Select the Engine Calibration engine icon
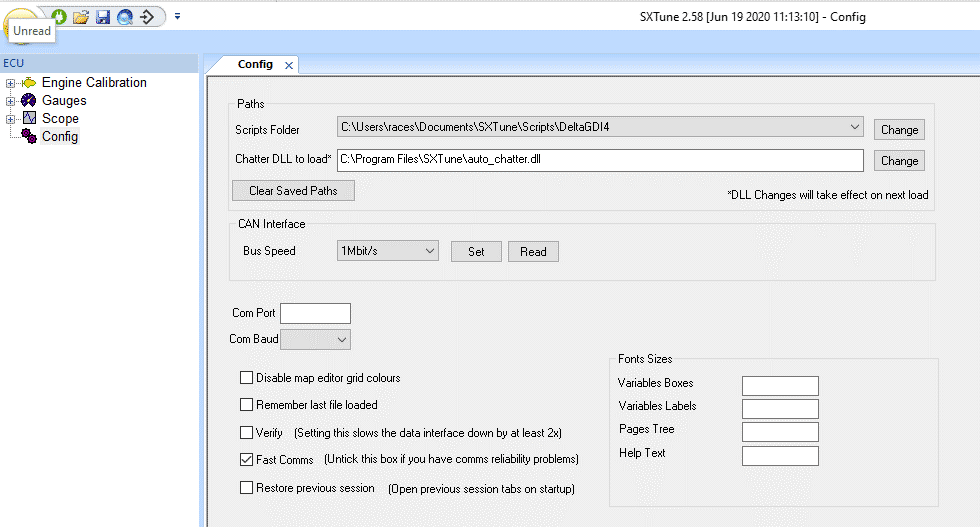The width and height of the screenshot is (980, 527). pyautogui.click(x=28, y=83)
